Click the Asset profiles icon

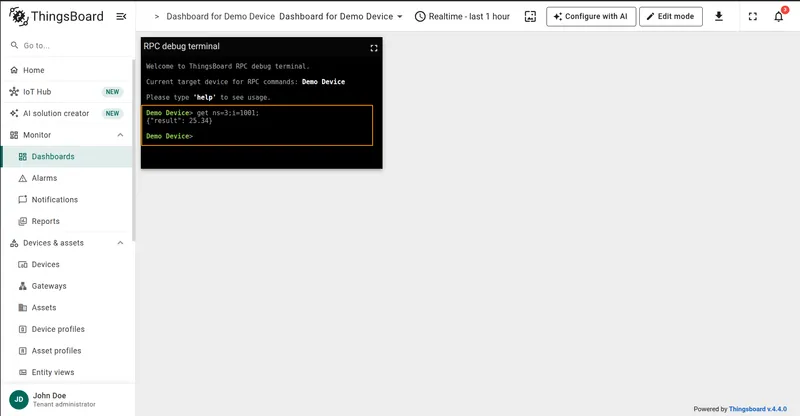pyautogui.click(x=22, y=351)
